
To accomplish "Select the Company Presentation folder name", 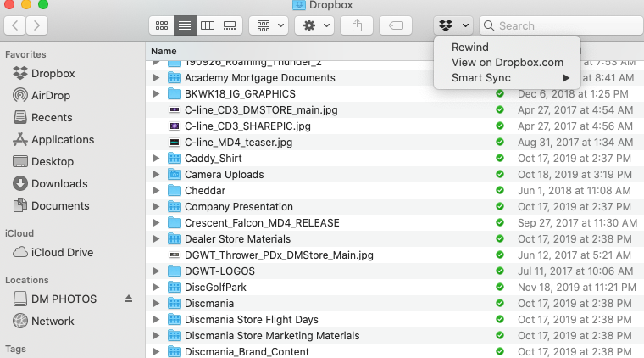I will click(239, 206).
